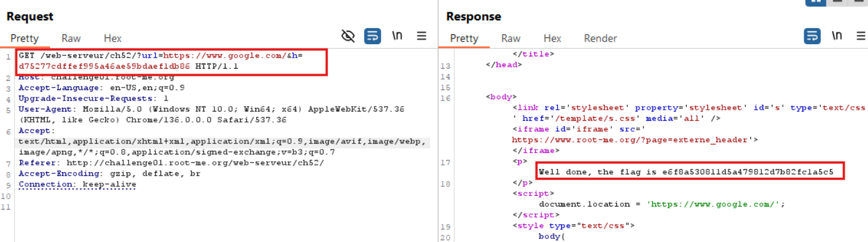
Task: Toggle word wrap in the Request panel
Action: [x=372, y=36]
